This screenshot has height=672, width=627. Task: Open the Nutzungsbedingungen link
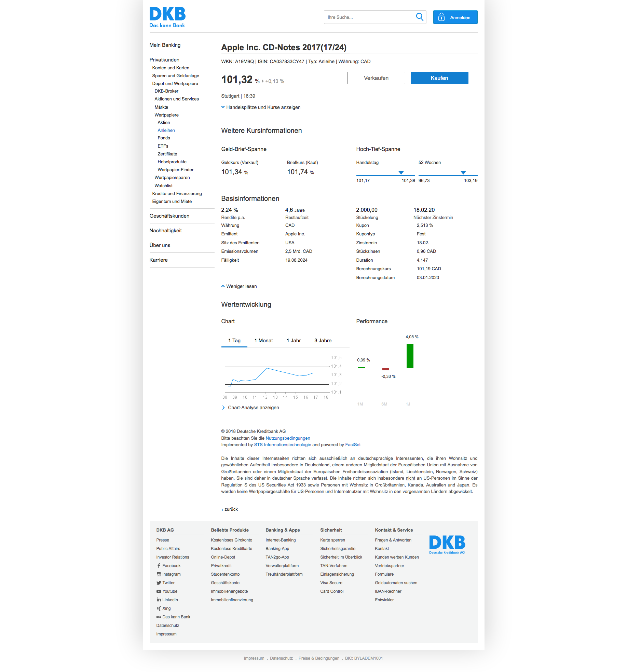(x=288, y=438)
